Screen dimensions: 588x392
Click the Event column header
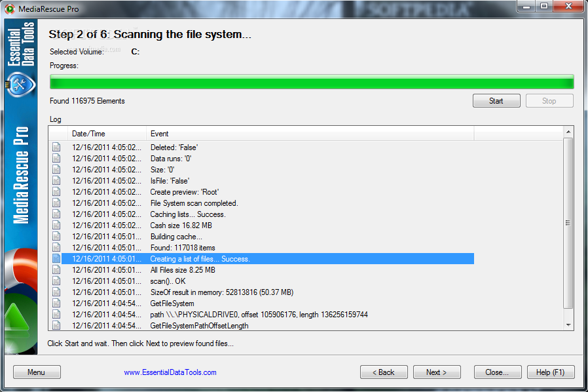310,134
